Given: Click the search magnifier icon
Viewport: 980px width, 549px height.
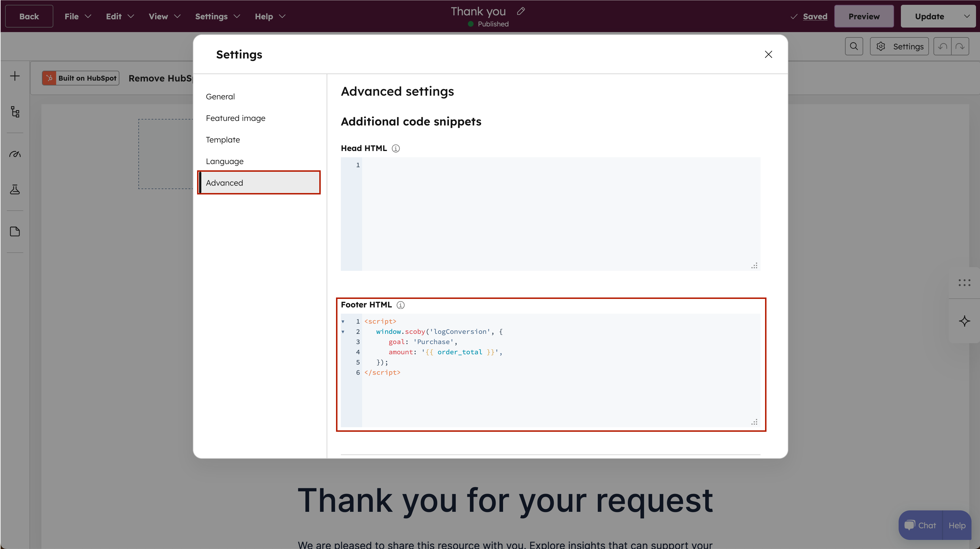Looking at the screenshot, I should pyautogui.click(x=854, y=47).
